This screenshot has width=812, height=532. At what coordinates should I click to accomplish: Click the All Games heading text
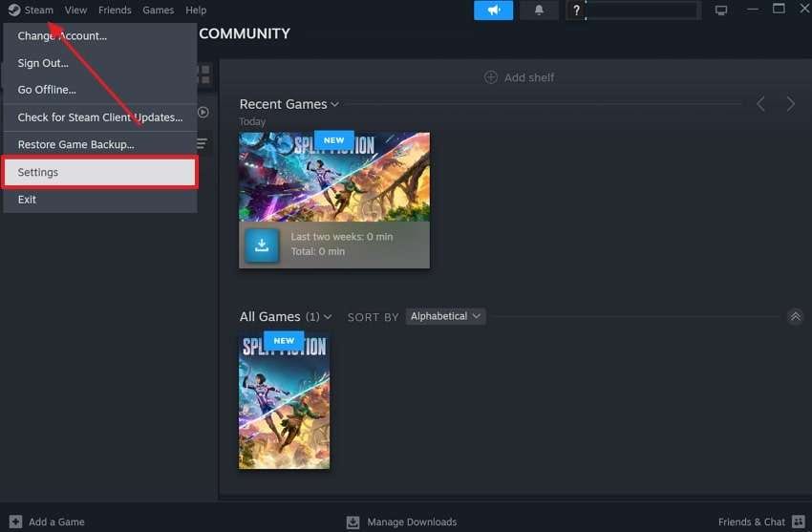pos(269,316)
